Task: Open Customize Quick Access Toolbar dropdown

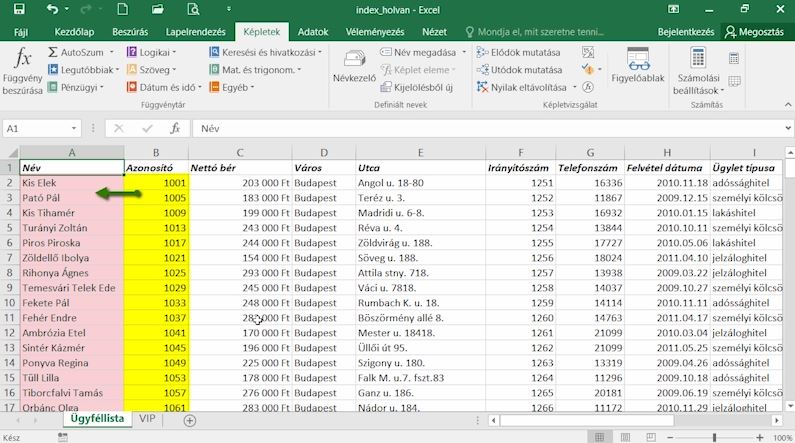Action: point(229,9)
